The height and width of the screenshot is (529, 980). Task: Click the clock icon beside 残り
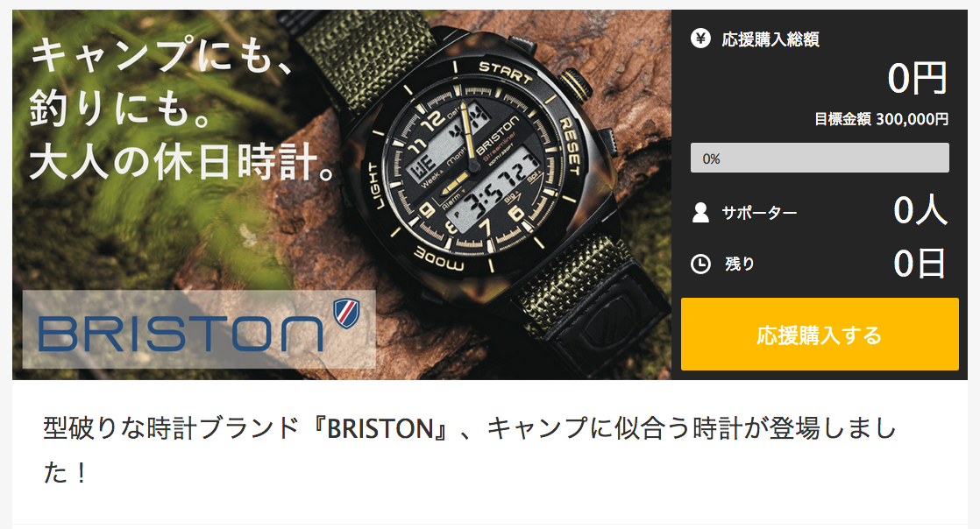coord(700,264)
